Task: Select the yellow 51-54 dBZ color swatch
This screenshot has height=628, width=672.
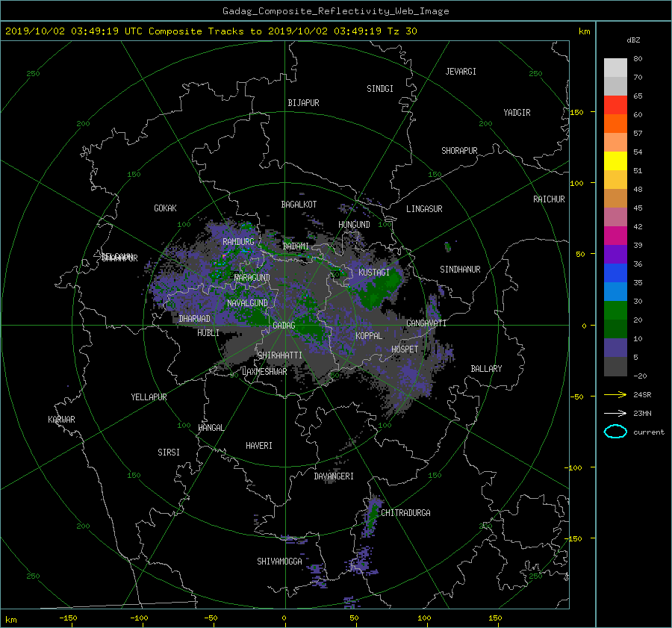Action: (x=615, y=161)
